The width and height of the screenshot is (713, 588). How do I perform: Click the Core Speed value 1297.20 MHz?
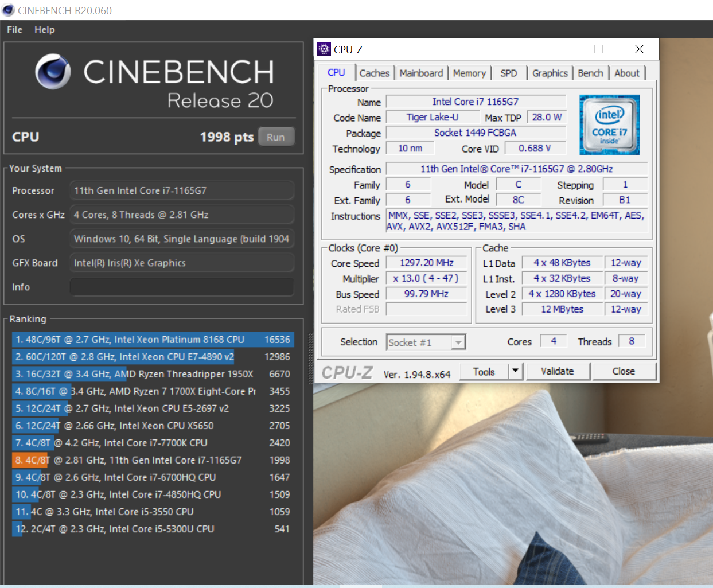427,263
